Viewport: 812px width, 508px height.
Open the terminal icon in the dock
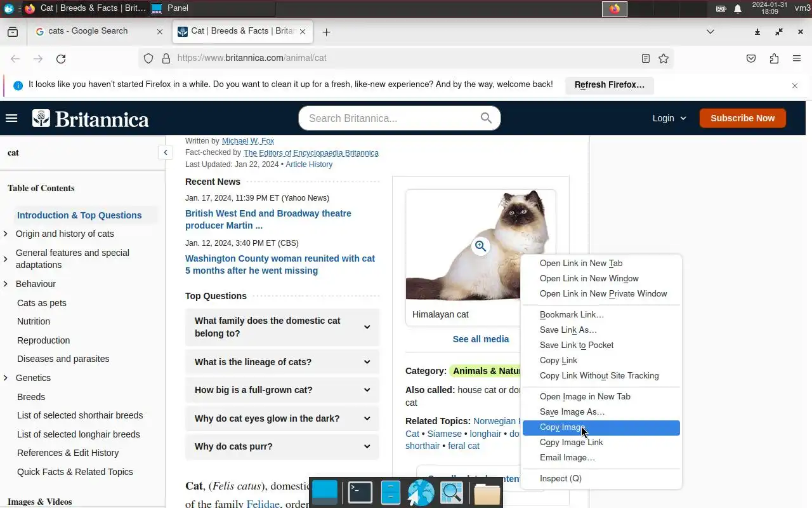(360, 493)
